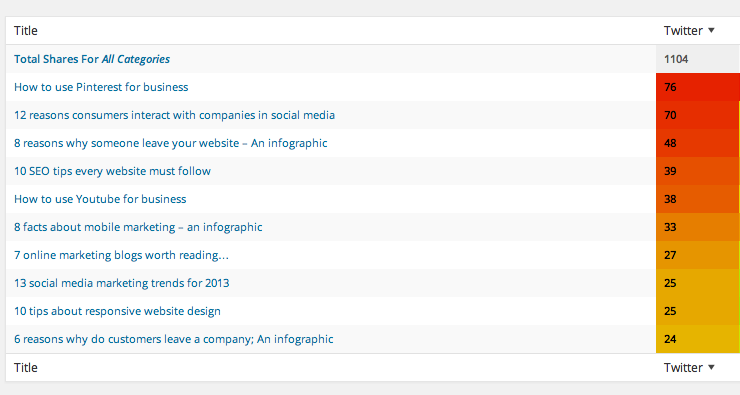Screen dimensions: 740x395
Task: Click the bottom Title column footer
Action: (25, 368)
